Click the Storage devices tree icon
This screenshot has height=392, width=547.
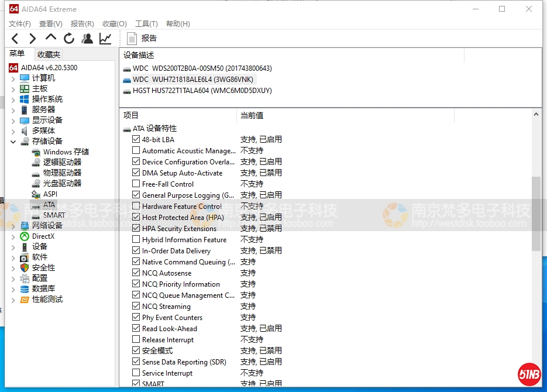pos(25,141)
